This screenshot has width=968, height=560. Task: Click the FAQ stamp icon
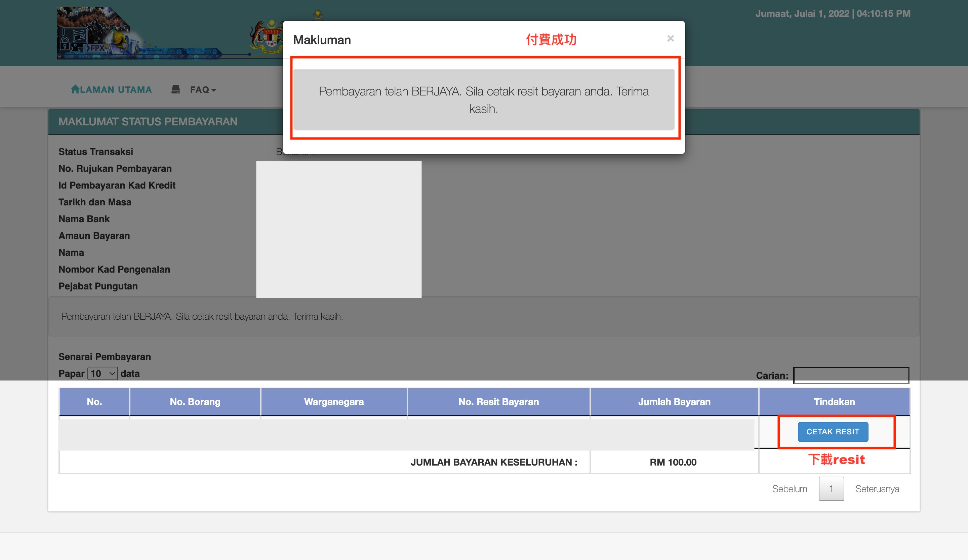(175, 89)
